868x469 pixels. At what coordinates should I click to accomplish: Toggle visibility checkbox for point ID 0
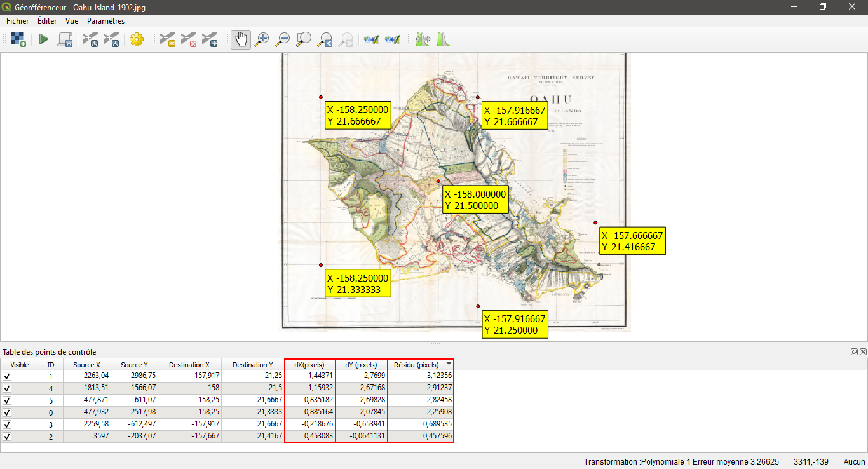[7, 412]
